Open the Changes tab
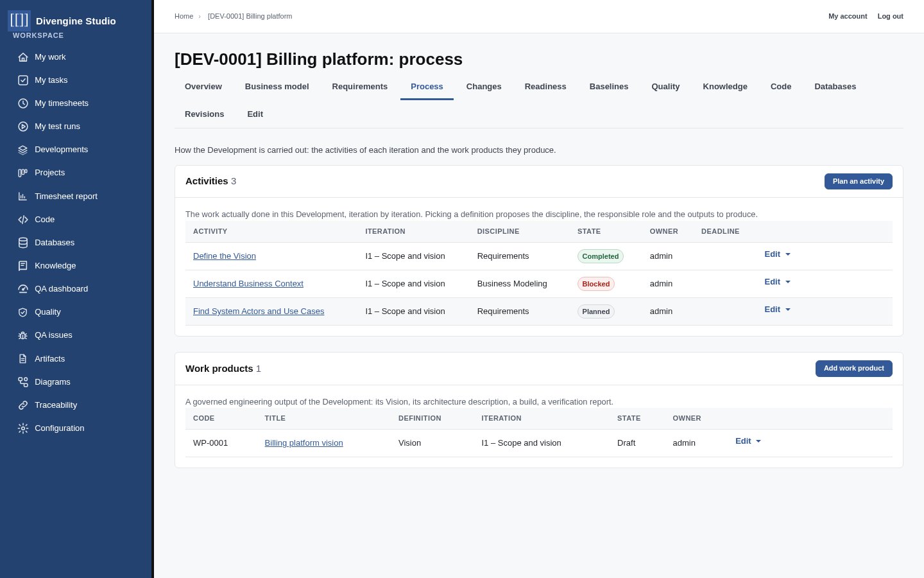 (484, 87)
